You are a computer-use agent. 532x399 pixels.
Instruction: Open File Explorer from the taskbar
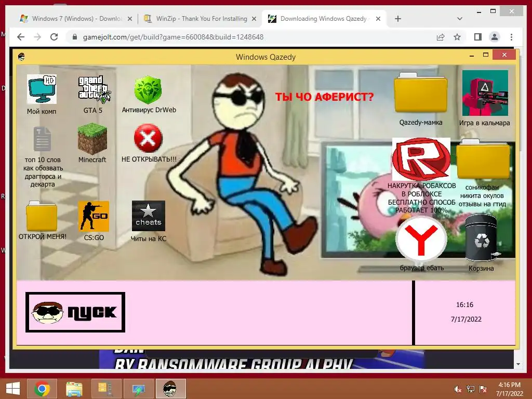coord(74,389)
